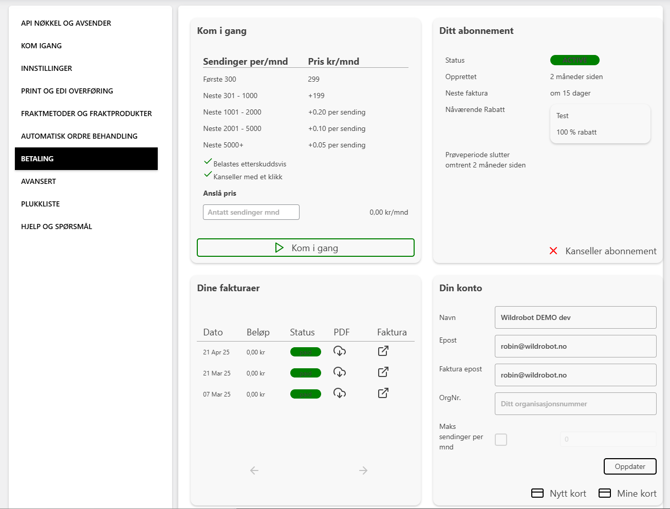This screenshot has width=670, height=509.
Task: Click the 'Dine fakturaer' heading
Action: coord(228,288)
